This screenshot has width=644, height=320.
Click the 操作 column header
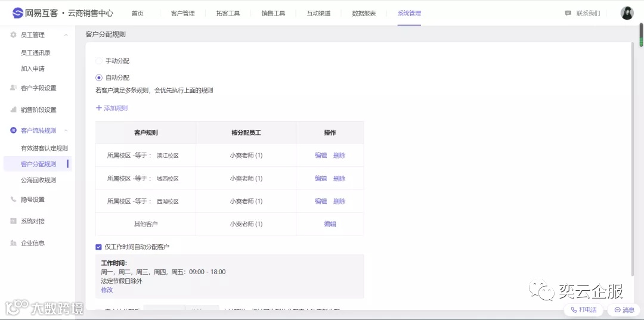[x=330, y=132]
